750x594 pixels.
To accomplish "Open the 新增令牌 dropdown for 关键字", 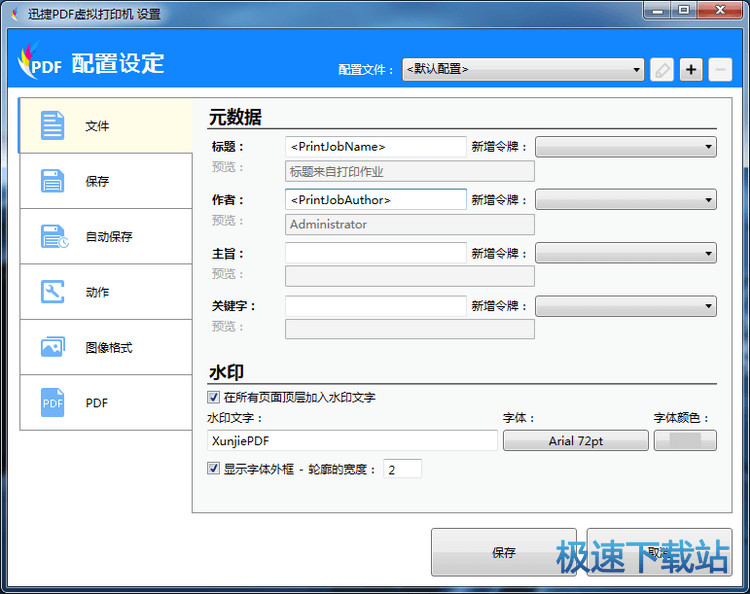I will (x=626, y=306).
